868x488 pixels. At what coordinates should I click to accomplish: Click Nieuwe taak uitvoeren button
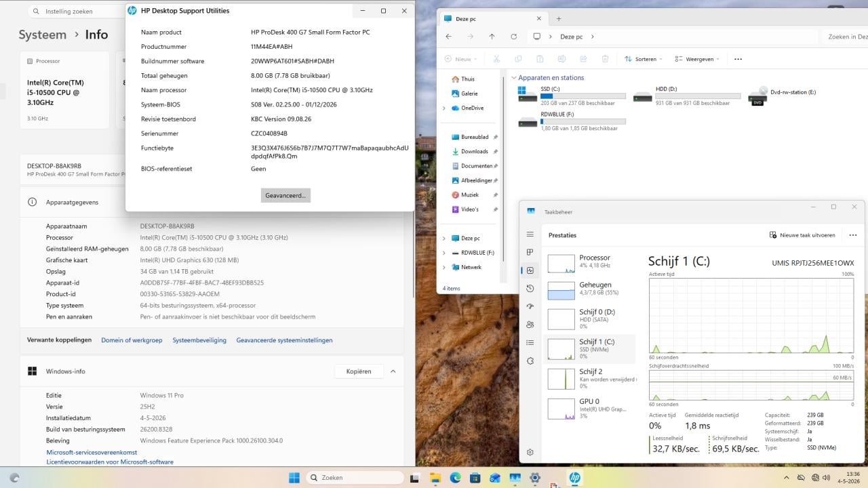pyautogui.click(x=802, y=235)
